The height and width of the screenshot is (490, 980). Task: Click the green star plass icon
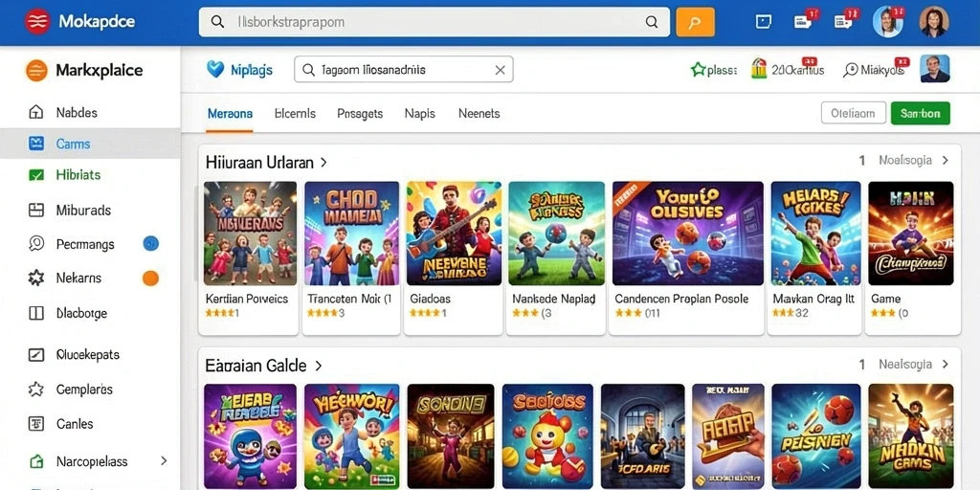[x=698, y=69]
